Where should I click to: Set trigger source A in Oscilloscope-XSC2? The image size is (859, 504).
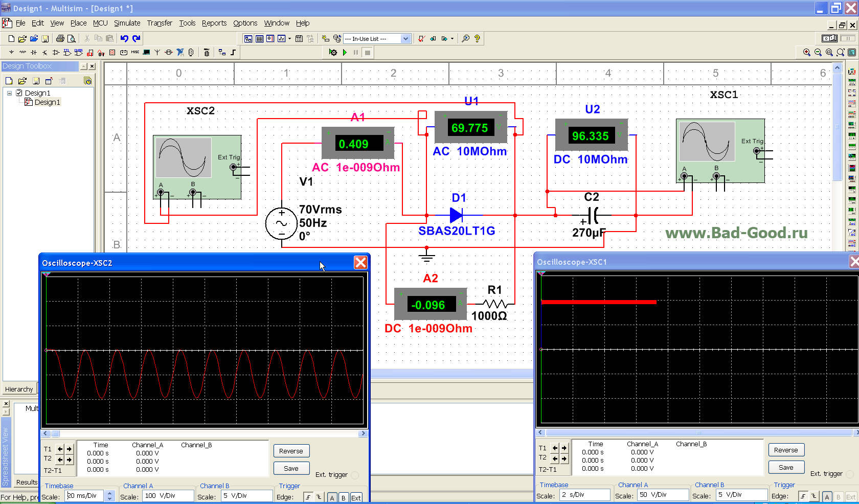point(332,497)
